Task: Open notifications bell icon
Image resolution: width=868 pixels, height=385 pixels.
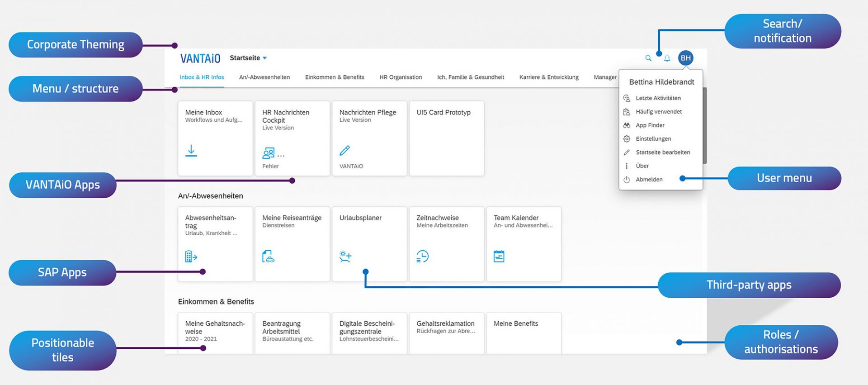Action: click(667, 58)
